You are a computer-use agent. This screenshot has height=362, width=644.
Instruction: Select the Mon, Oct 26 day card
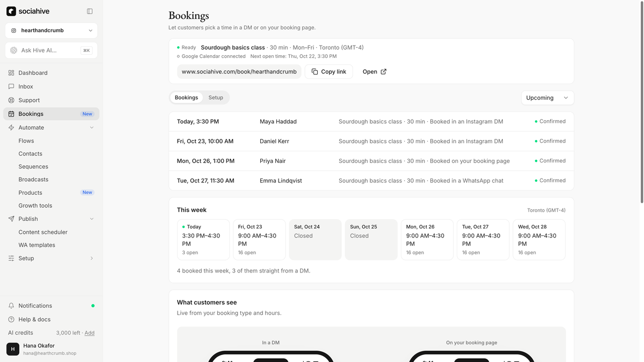[427, 240]
